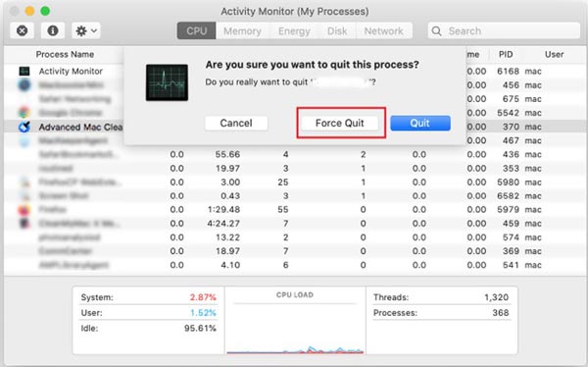Click the CPU Load graph

click(295, 321)
